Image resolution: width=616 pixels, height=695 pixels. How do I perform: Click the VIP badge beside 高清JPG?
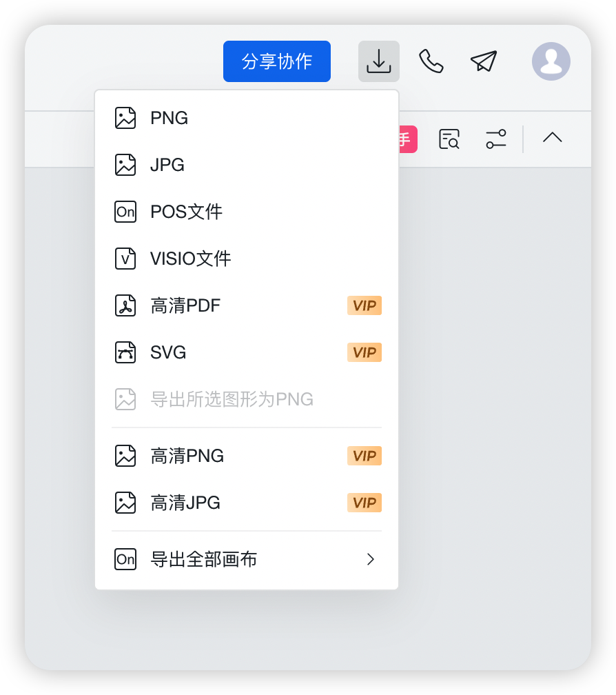click(365, 503)
